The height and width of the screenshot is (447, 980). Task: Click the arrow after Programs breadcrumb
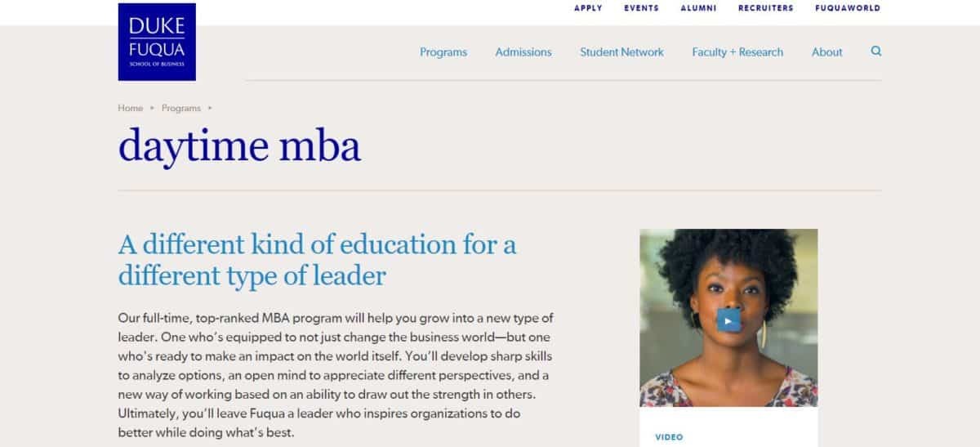coord(210,108)
